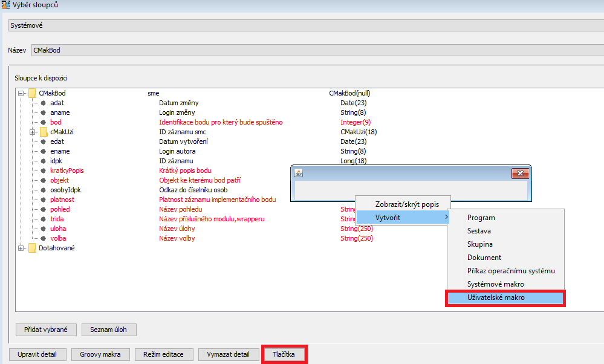This screenshot has width=604, height=364.
Task: Click the cMakUzi folder icon
Action: (x=44, y=132)
